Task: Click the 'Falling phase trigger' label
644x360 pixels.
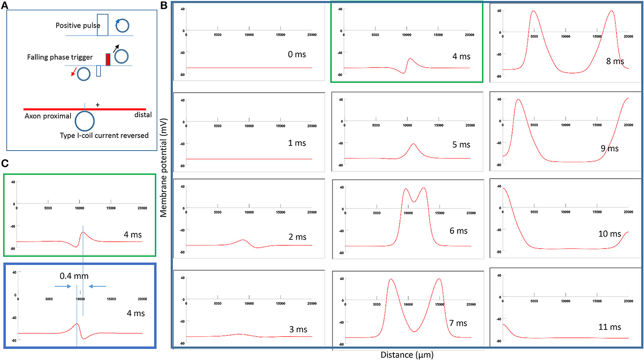Action: (x=60, y=57)
